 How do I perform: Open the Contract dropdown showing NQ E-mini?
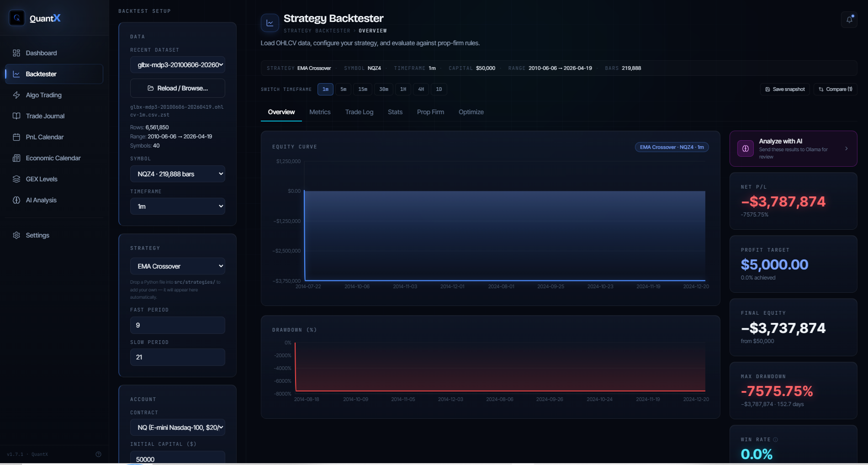tap(178, 428)
